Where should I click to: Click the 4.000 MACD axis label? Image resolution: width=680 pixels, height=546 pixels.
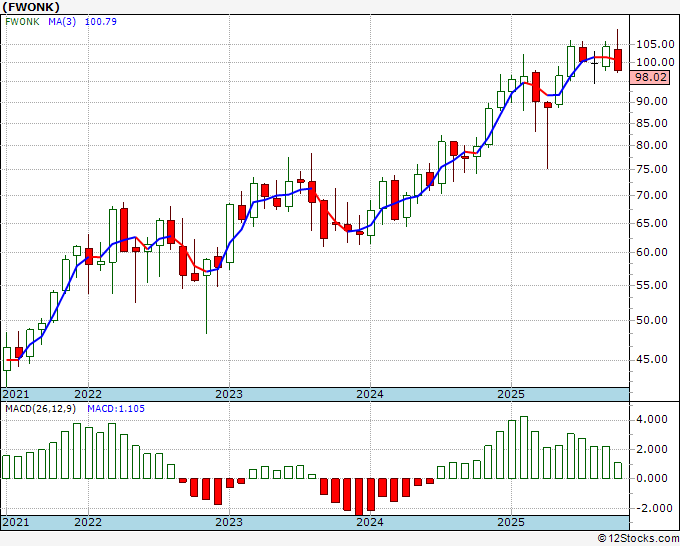tap(652, 420)
